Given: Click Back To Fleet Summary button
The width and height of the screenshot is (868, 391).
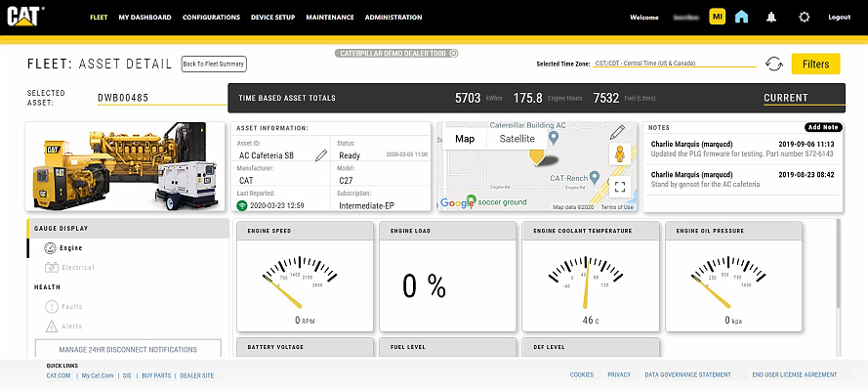Looking at the screenshot, I should [x=214, y=65].
